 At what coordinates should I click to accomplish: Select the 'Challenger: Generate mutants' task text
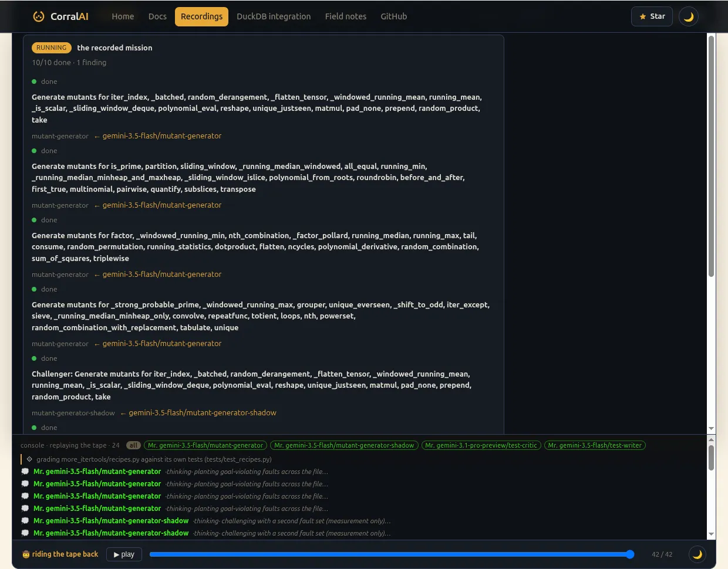251,385
